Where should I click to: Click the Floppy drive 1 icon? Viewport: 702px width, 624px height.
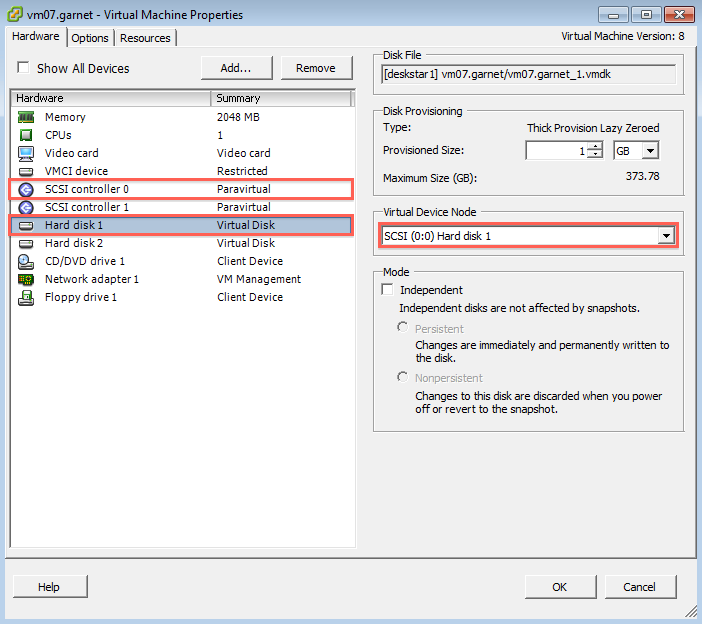(26, 298)
